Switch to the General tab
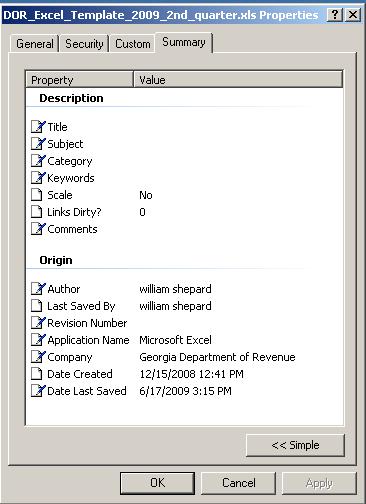Image resolution: width=366 pixels, height=504 pixels. pos(35,44)
